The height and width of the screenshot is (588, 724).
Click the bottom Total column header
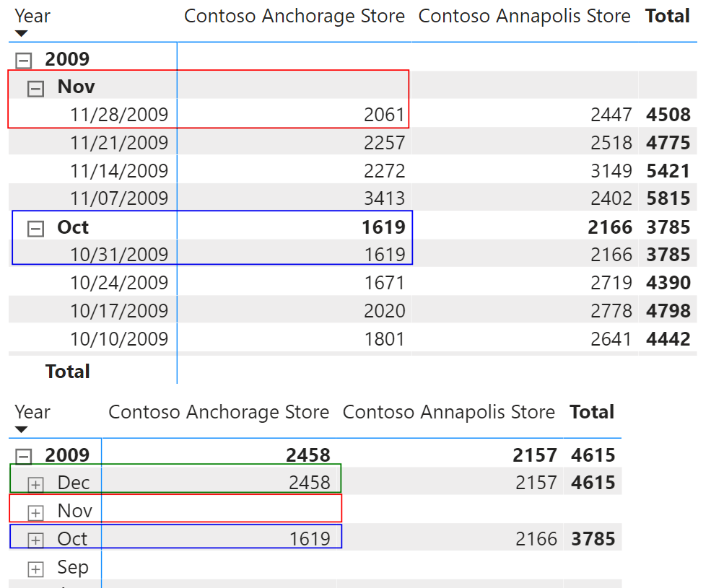[592, 412]
